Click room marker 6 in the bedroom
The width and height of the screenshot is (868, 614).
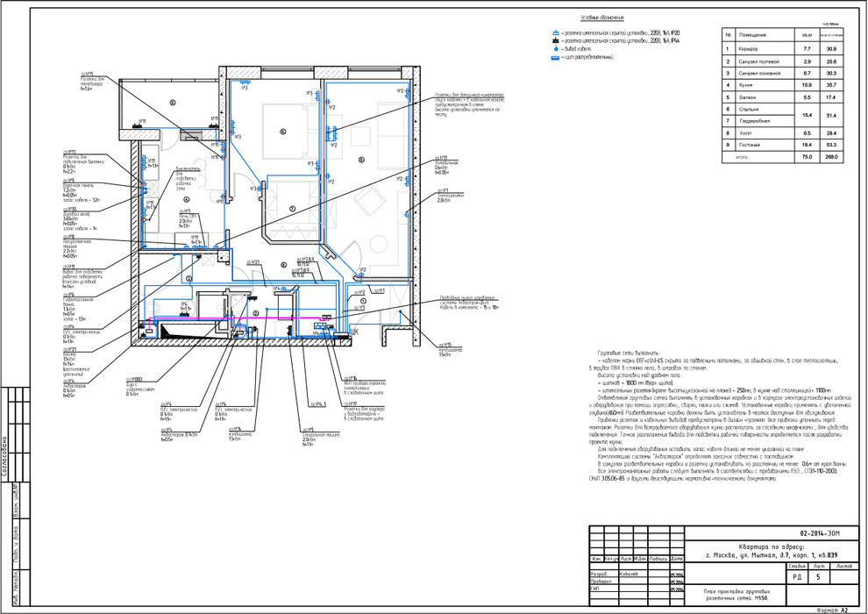282,132
